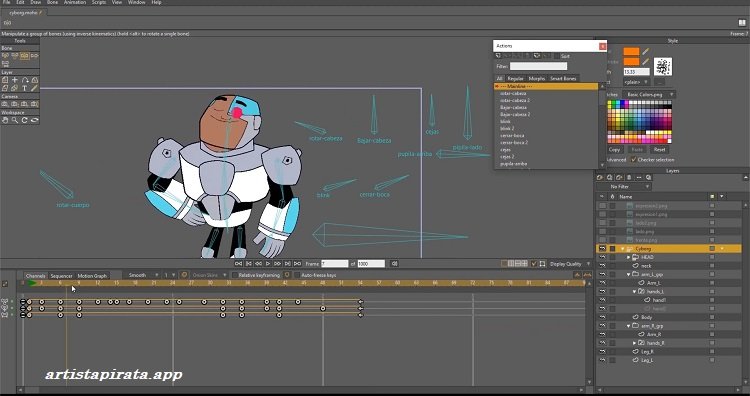750x396 pixels.
Task: Jump playback to the end frame
Action: pos(297,264)
